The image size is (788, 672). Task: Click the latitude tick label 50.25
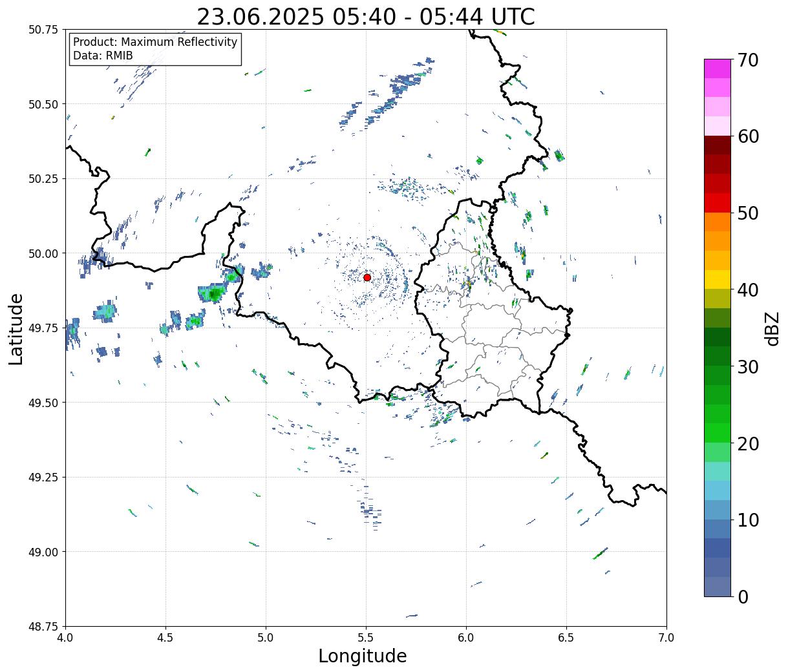point(43,179)
